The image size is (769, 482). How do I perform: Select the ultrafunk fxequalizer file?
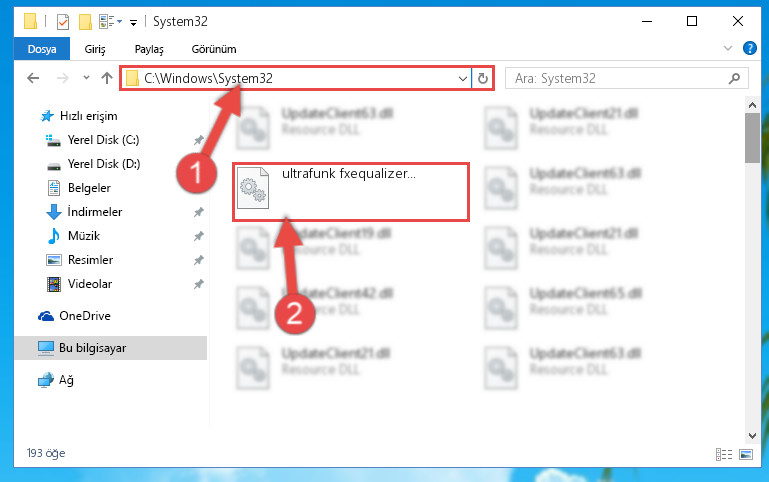[x=351, y=192]
